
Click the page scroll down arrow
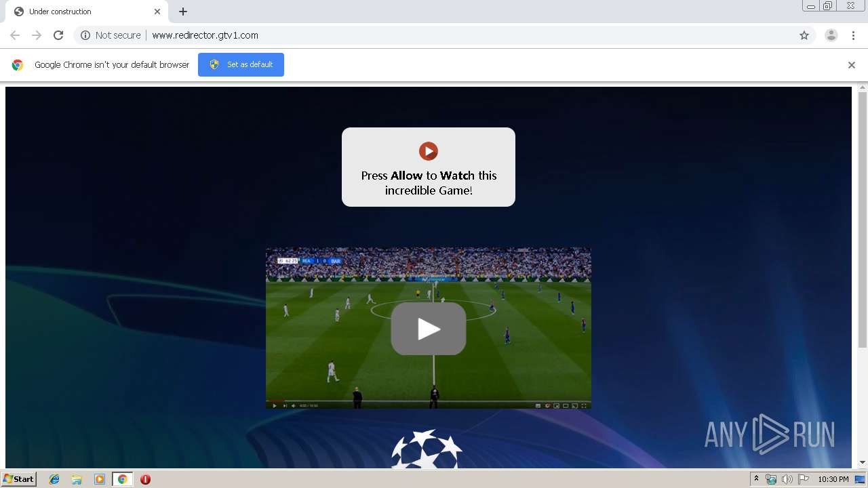coord(863,463)
